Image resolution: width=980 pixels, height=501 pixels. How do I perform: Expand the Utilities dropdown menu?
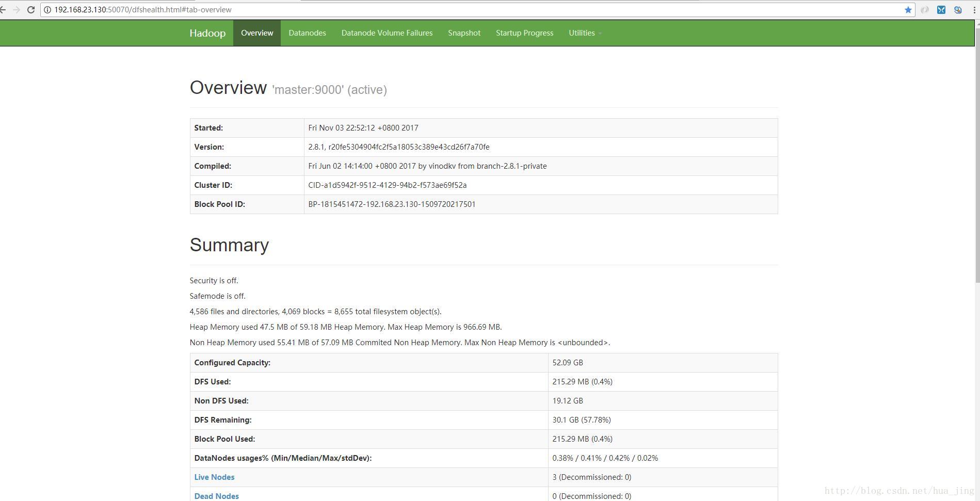585,33
